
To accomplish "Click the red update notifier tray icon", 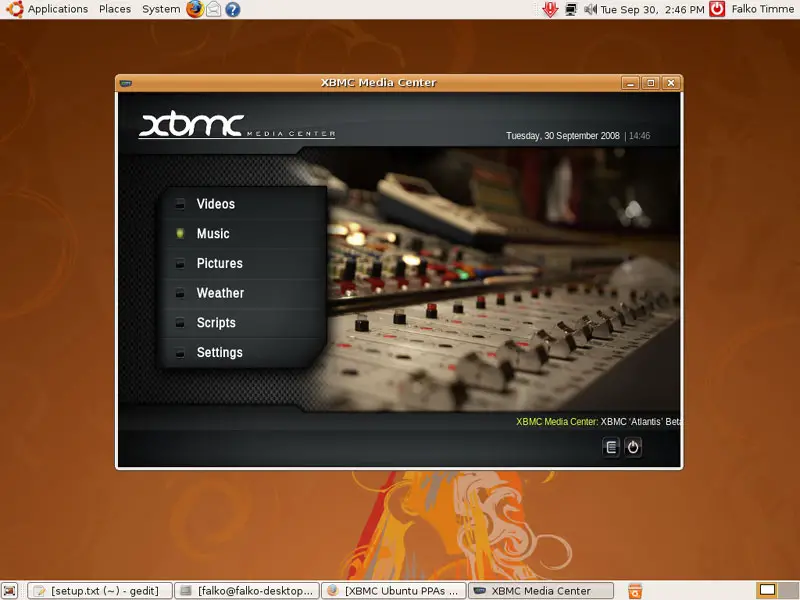I will click(x=550, y=9).
